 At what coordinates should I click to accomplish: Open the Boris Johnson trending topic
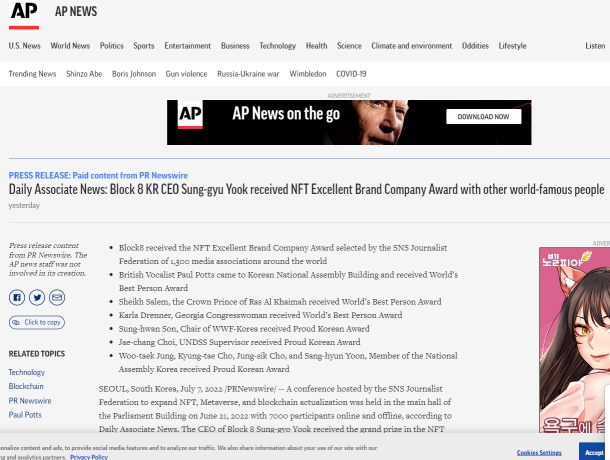tap(134, 74)
